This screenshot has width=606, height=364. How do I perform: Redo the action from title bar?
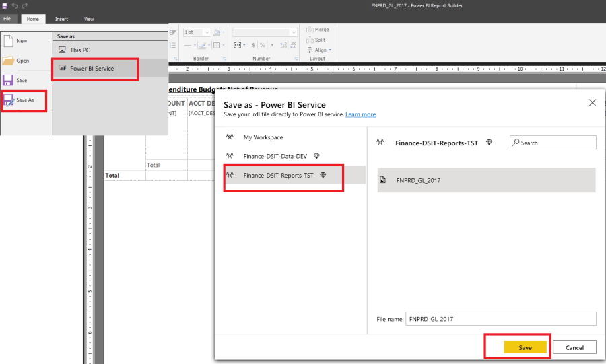click(x=25, y=6)
